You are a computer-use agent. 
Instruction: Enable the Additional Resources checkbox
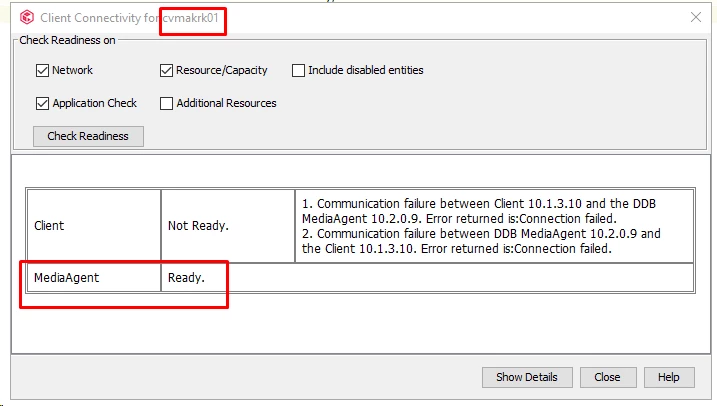coord(167,103)
